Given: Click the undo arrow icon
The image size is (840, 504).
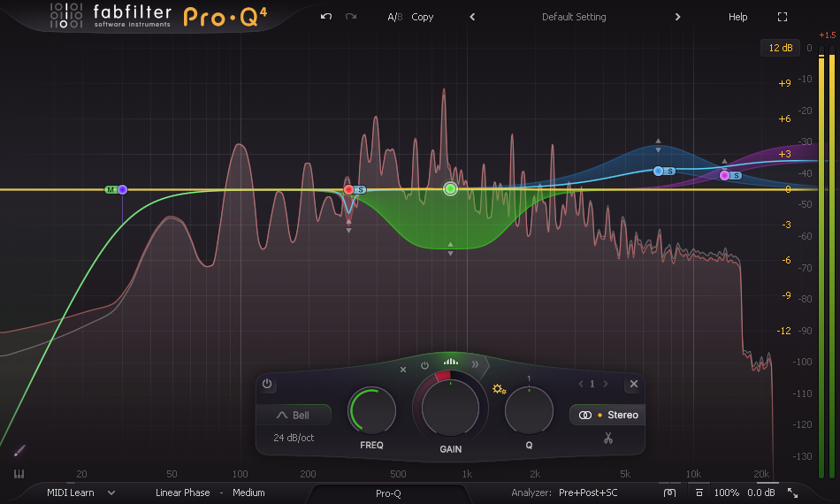Looking at the screenshot, I should [325, 17].
